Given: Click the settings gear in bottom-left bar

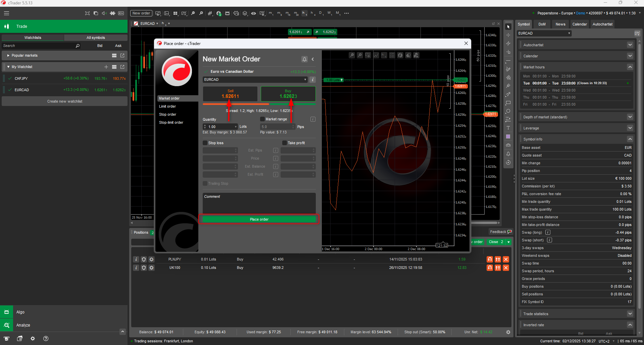Looking at the screenshot, I should [33, 339].
